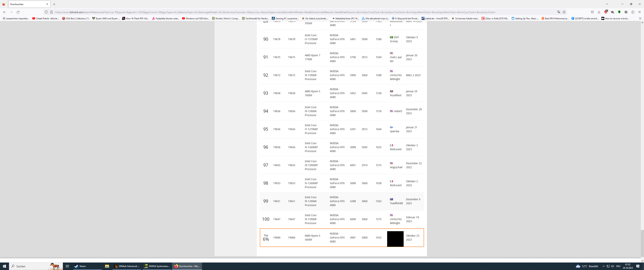Open the Firefox downloads panel
This screenshot has width=644, height=270.
pyautogui.click(x=599, y=12)
